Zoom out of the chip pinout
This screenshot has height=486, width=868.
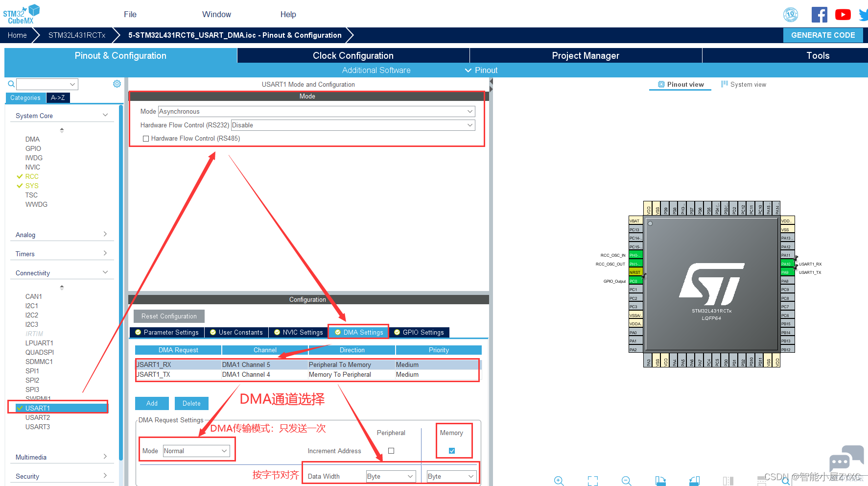tap(627, 481)
